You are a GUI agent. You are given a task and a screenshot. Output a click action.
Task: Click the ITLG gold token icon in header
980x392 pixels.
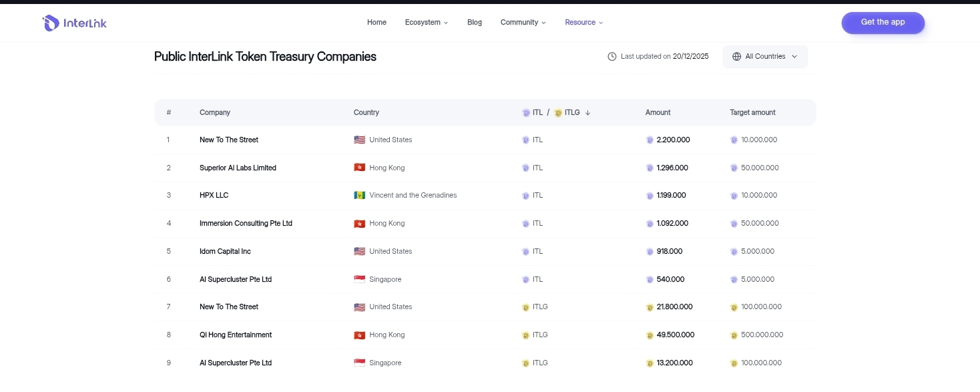[558, 113]
